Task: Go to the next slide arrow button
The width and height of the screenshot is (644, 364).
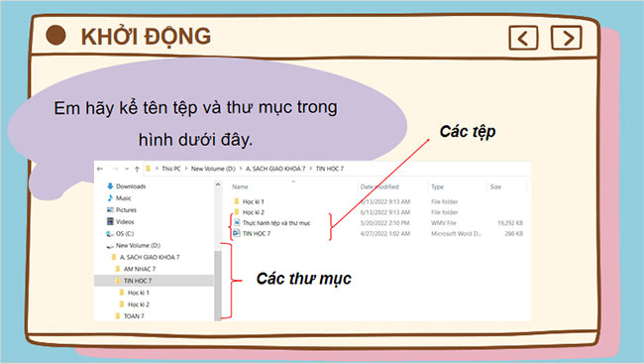Action: pyautogui.click(x=567, y=38)
